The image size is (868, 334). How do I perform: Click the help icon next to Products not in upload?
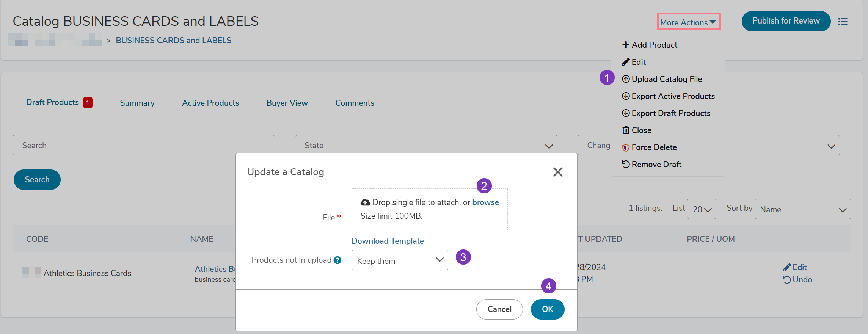click(x=337, y=260)
